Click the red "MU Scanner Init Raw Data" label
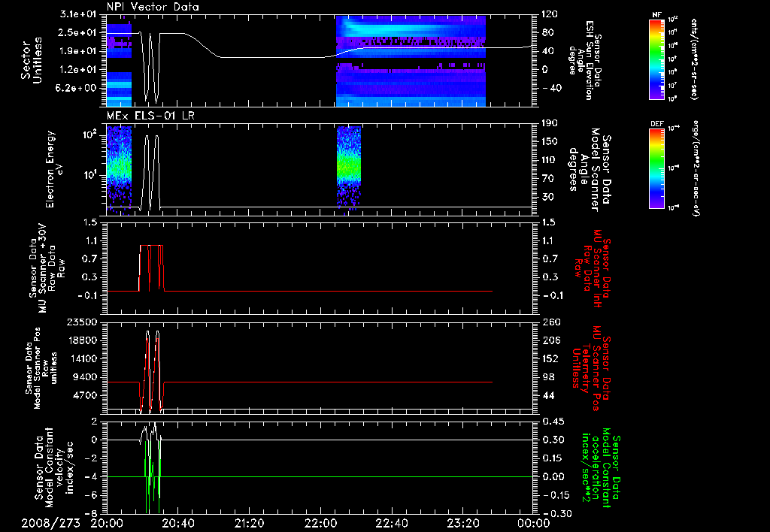The image size is (770, 532). pos(591,268)
